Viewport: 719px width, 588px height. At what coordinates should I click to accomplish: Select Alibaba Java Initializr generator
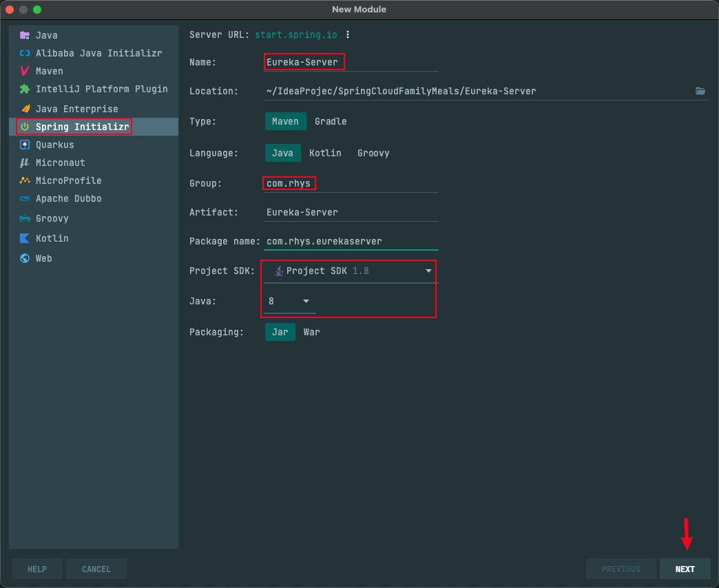click(x=94, y=53)
